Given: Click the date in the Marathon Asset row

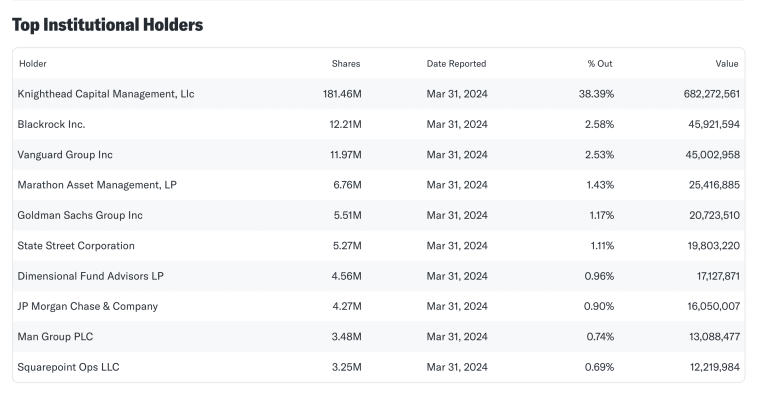Looking at the screenshot, I should (457, 185).
